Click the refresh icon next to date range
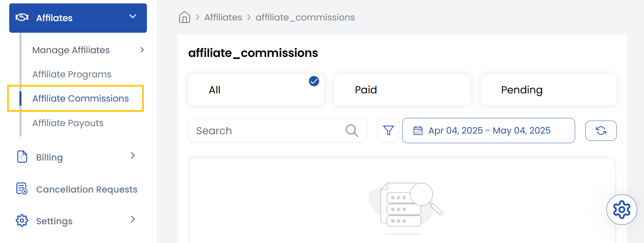The width and height of the screenshot is (644, 243). pyautogui.click(x=601, y=131)
